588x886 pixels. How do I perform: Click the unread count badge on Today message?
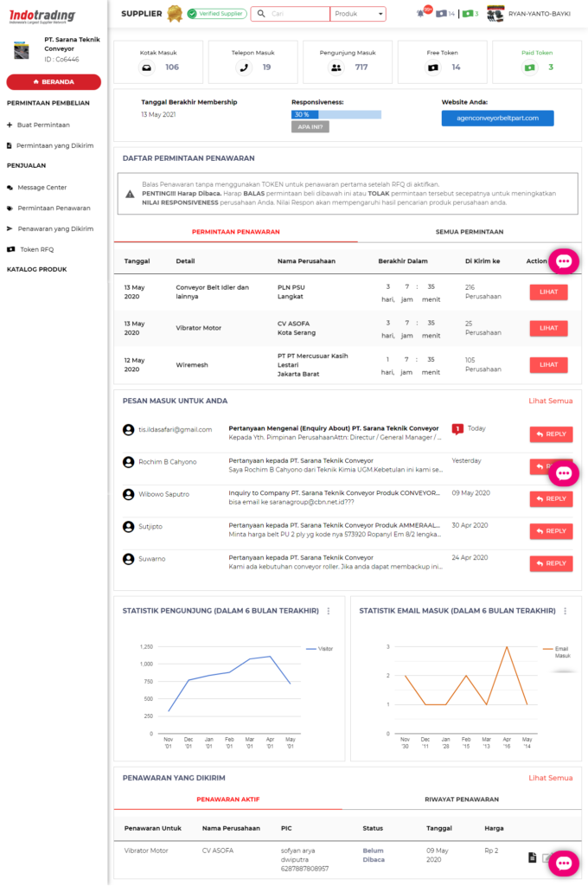[x=457, y=429]
